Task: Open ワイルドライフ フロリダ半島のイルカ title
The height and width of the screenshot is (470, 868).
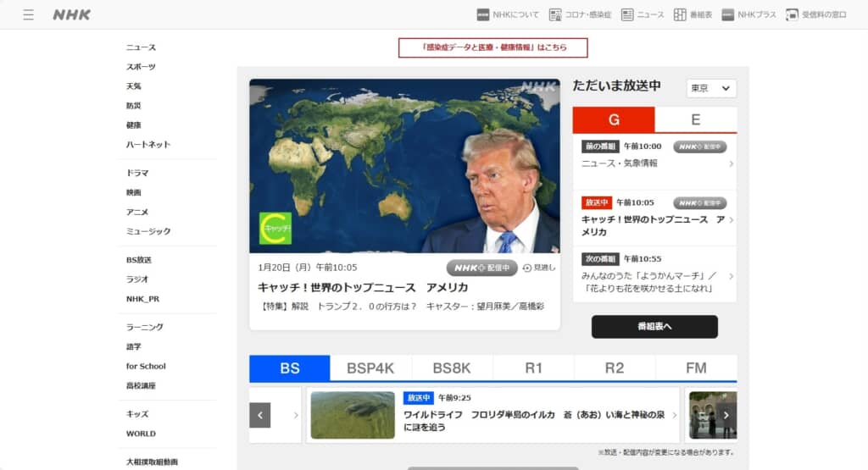Action: (534, 421)
